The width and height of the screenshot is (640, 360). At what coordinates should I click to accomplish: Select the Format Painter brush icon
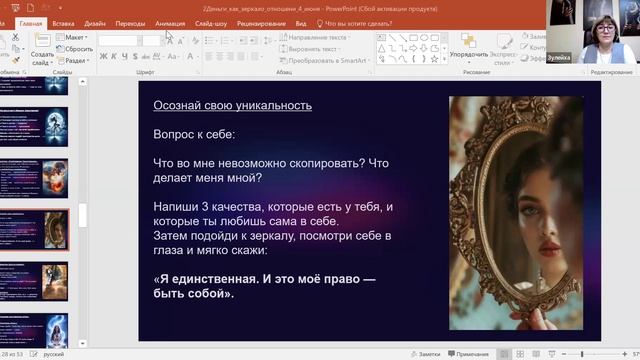point(16,60)
